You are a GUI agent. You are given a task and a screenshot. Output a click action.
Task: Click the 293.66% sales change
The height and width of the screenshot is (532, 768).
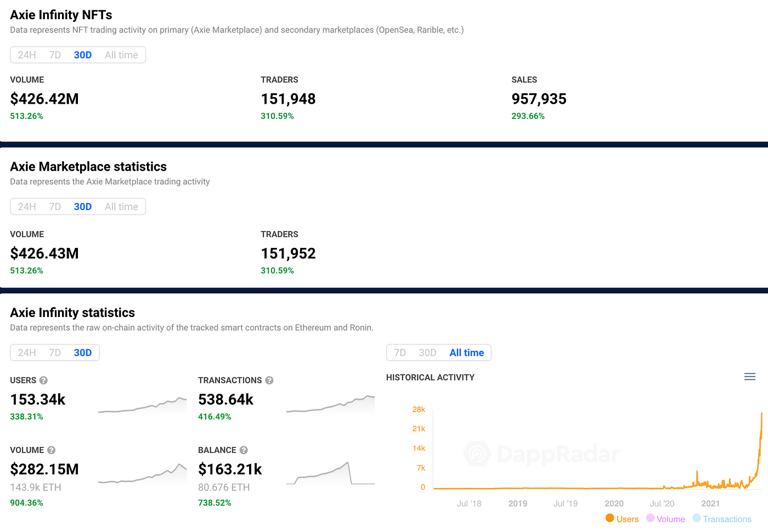click(528, 116)
